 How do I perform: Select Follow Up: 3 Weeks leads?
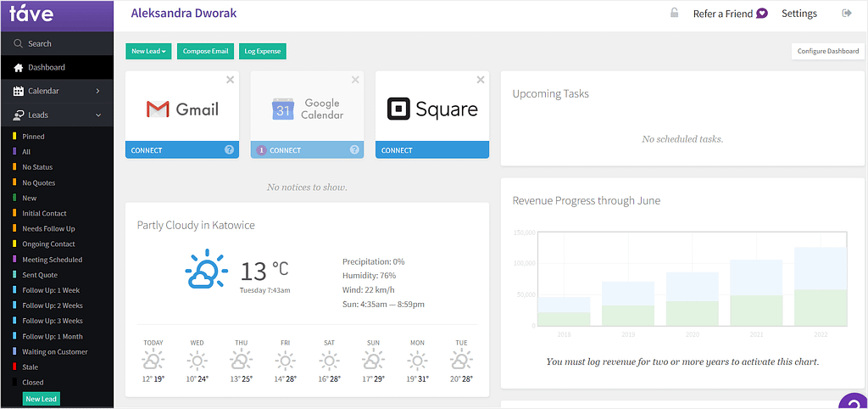[53, 321]
